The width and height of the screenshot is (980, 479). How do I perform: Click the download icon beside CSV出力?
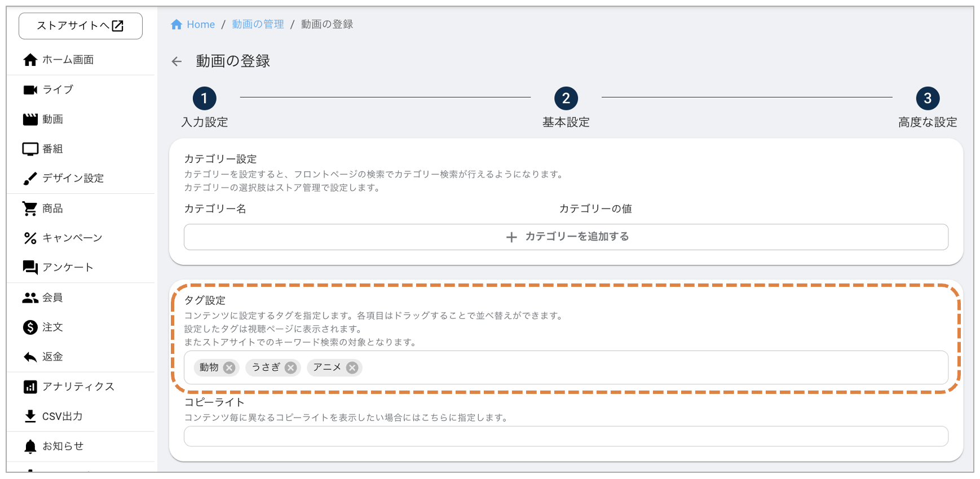pyautogui.click(x=30, y=416)
